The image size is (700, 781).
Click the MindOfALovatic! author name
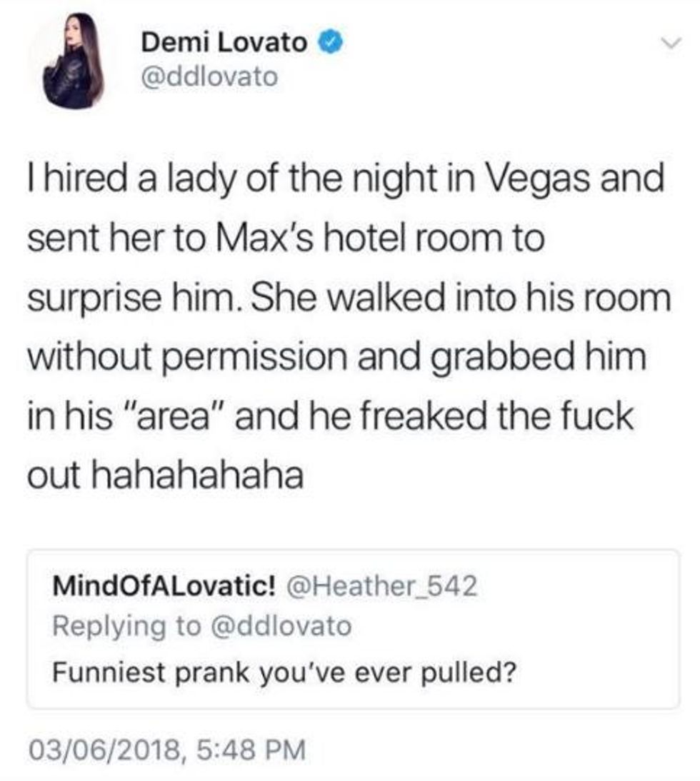(x=164, y=585)
